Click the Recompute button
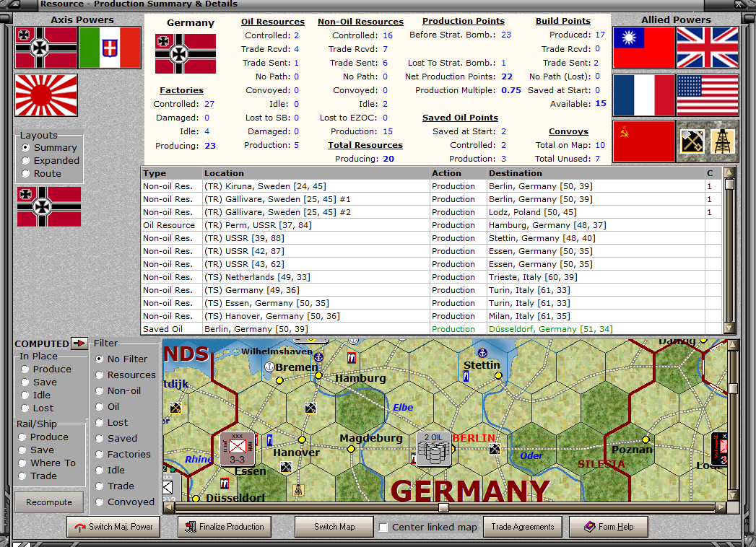The image size is (756, 547). (x=48, y=502)
